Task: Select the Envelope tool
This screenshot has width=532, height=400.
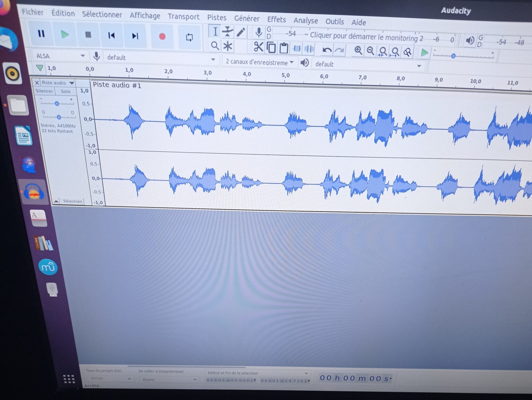Action: 228,32
